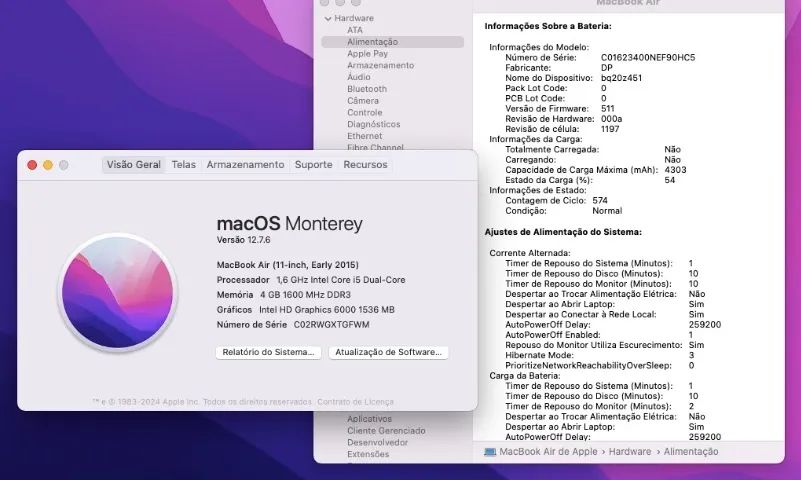Click Ajustes de Alimentação do Sistema heading

click(x=563, y=232)
